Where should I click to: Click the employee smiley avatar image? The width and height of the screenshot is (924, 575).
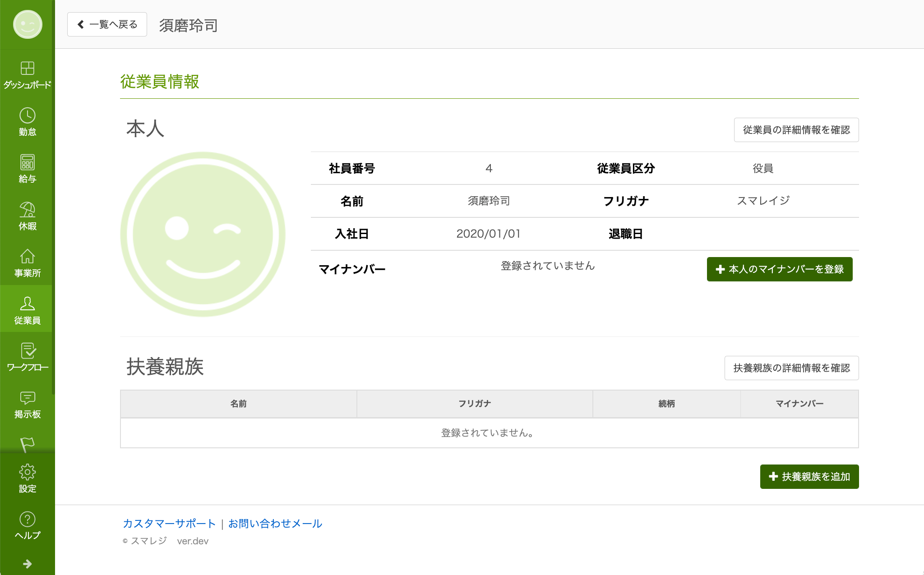203,234
